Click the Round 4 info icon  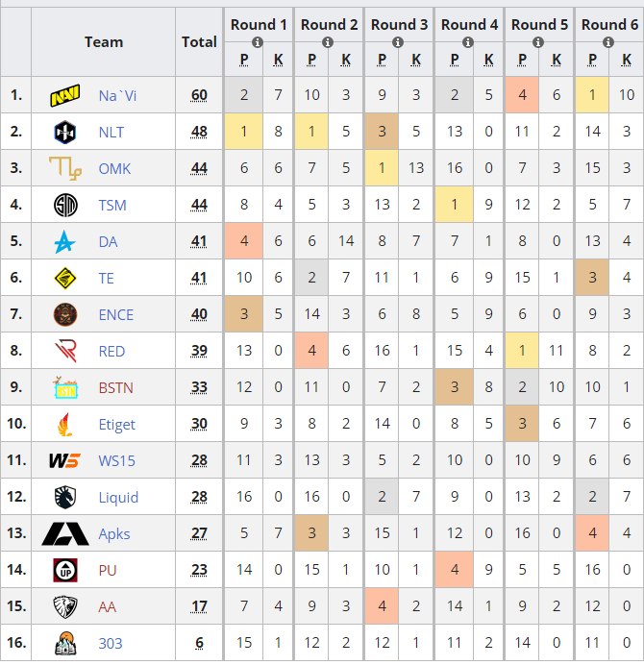pyautogui.click(x=468, y=43)
